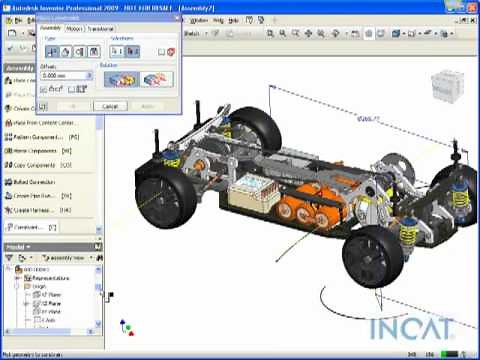Activate the second selection button

(x=132, y=51)
